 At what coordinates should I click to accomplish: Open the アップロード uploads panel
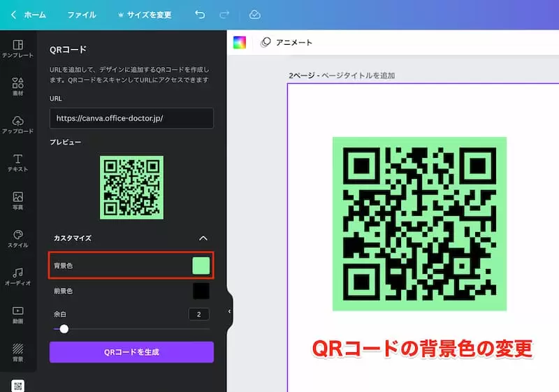pos(18,124)
